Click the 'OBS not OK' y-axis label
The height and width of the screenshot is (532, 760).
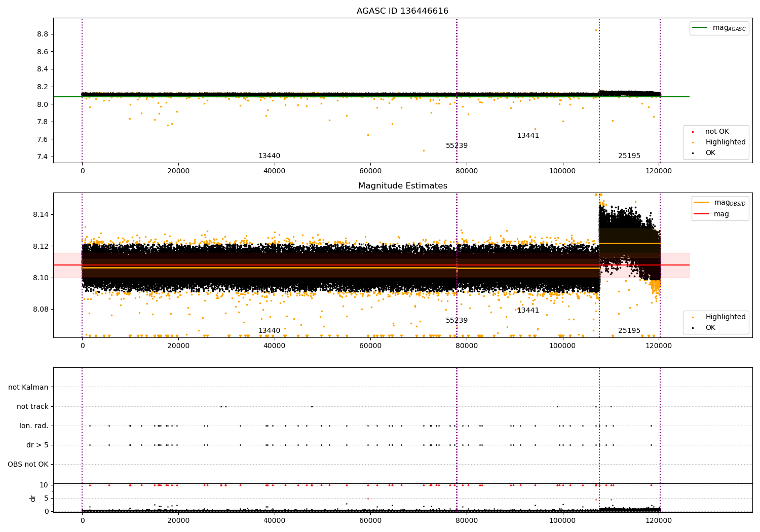tap(28, 464)
